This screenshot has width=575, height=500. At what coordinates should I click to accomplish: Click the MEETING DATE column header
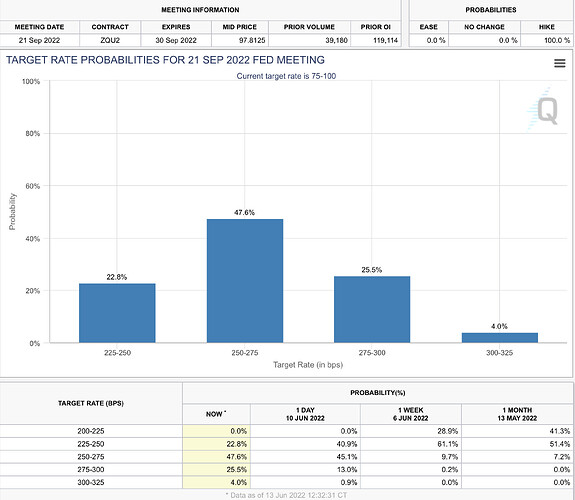pyautogui.click(x=39, y=27)
